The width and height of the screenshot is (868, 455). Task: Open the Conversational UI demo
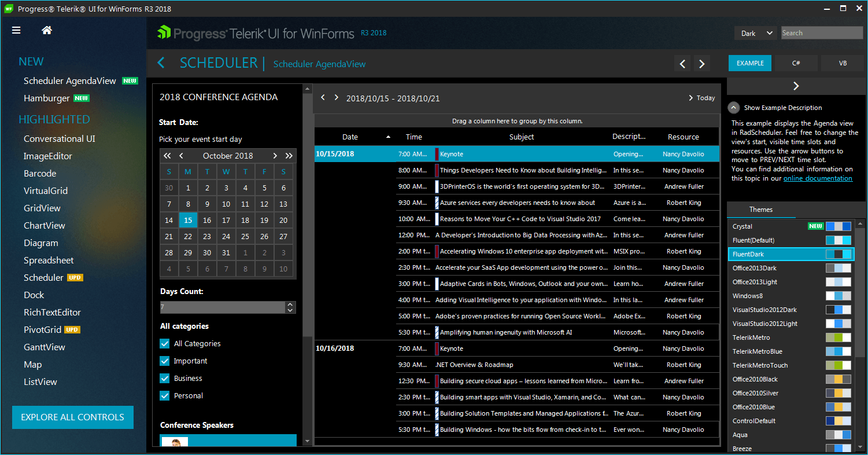[x=60, y=139]
